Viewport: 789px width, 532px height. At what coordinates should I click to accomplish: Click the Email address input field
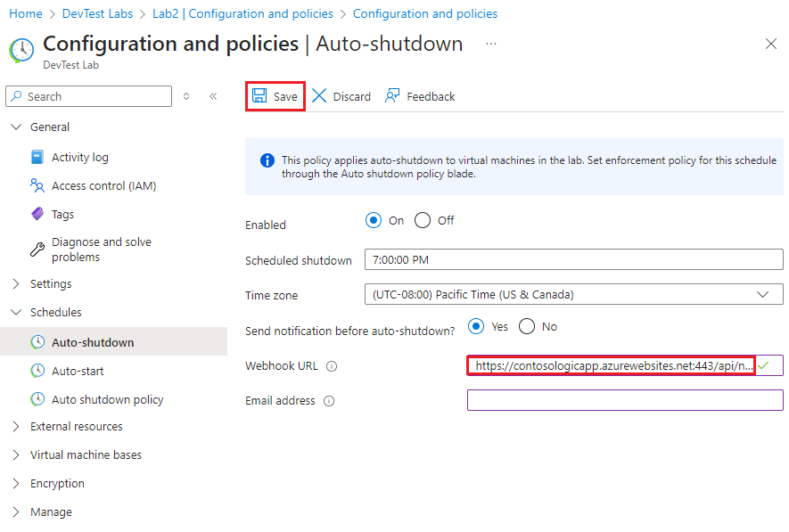(624, 400)
